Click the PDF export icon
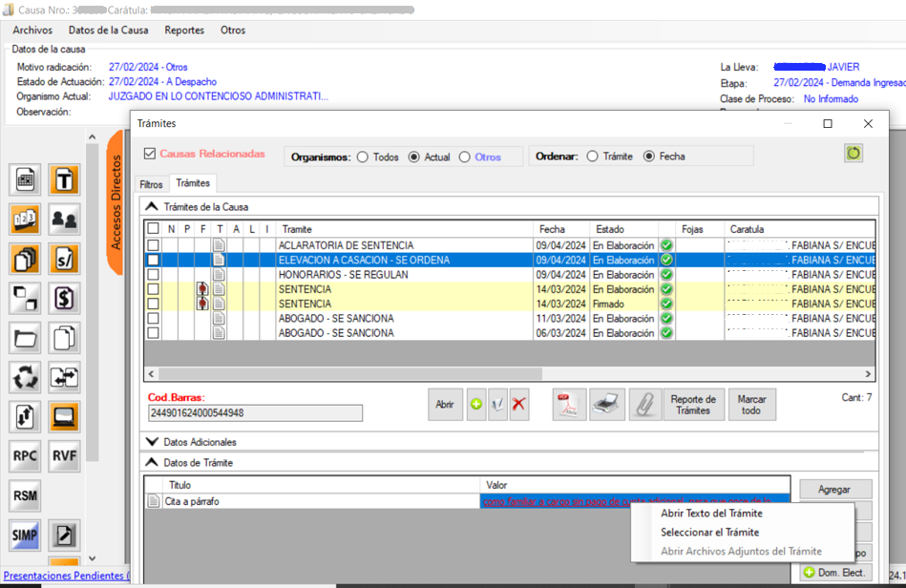 tap(569, 404)
